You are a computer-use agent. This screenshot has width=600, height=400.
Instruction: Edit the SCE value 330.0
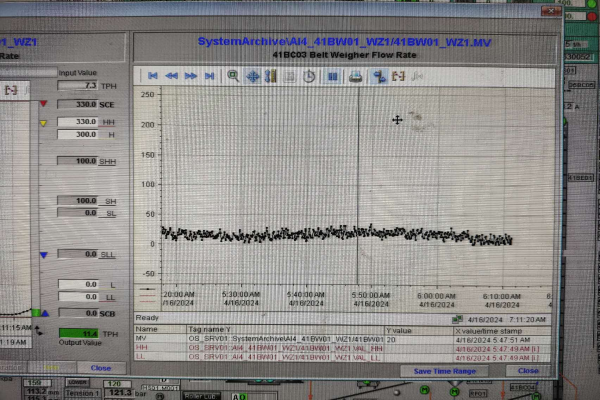(x=78, y=104)
